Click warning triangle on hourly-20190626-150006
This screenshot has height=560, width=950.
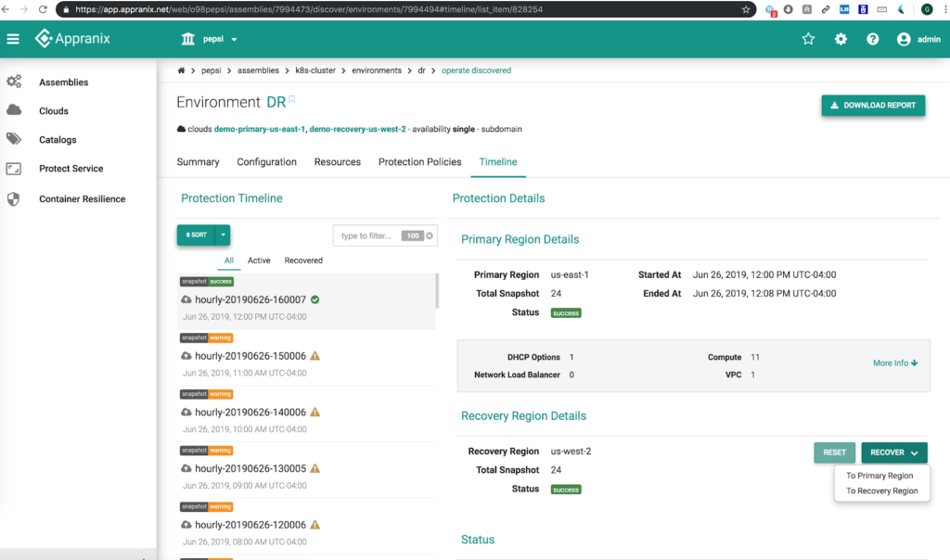[x=315, y=356]
